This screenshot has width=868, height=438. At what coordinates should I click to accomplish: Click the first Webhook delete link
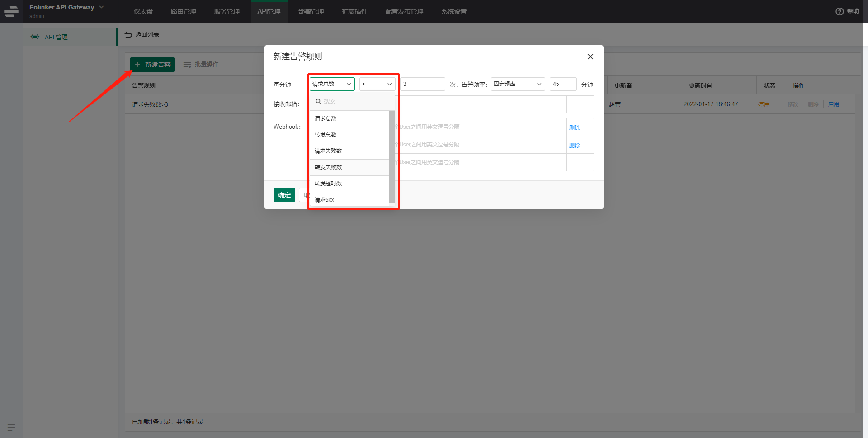tap(574, 128)
